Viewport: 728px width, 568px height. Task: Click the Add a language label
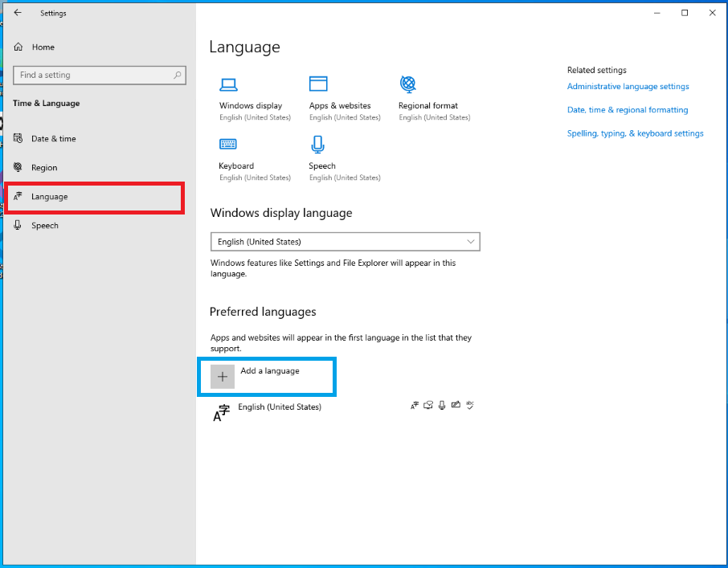pos(270,371)
